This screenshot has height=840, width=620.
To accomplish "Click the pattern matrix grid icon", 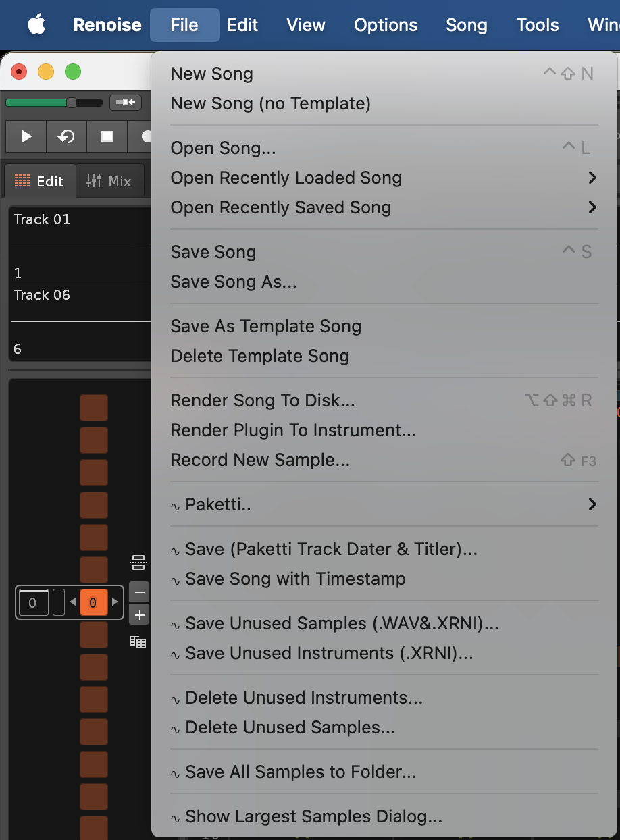I will pos(138,641).
